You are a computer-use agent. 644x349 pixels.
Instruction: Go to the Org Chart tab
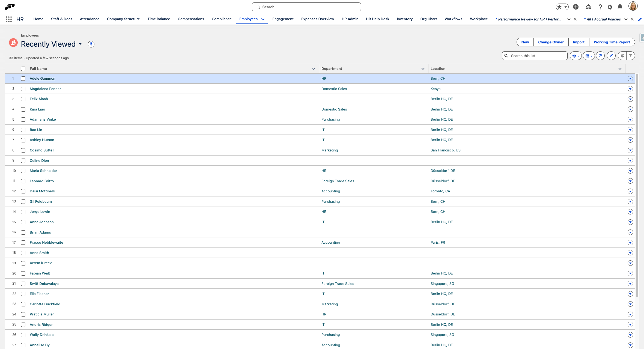point(428,19)
